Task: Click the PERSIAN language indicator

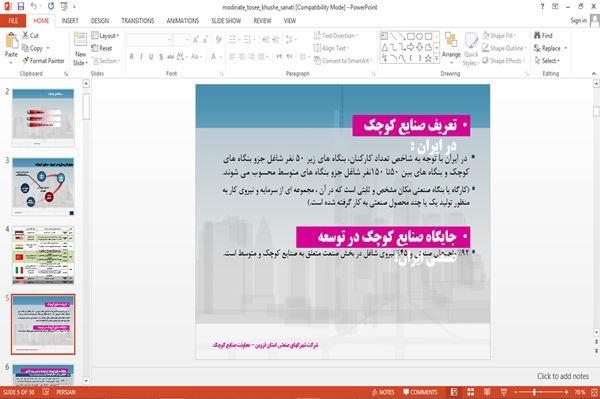Action: click(x=66, y=392)
